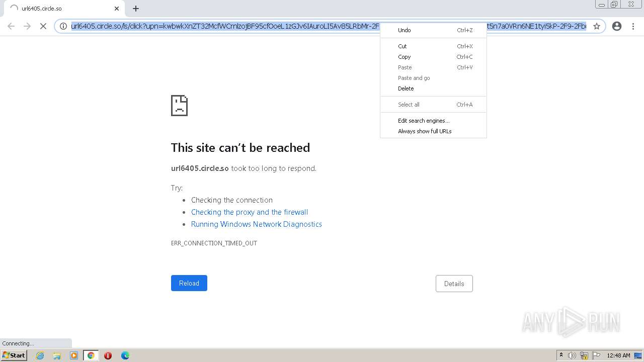Screen dimensions: 644x362
Task: Open Chrome's three-dot menu
Action: [633, 26]
